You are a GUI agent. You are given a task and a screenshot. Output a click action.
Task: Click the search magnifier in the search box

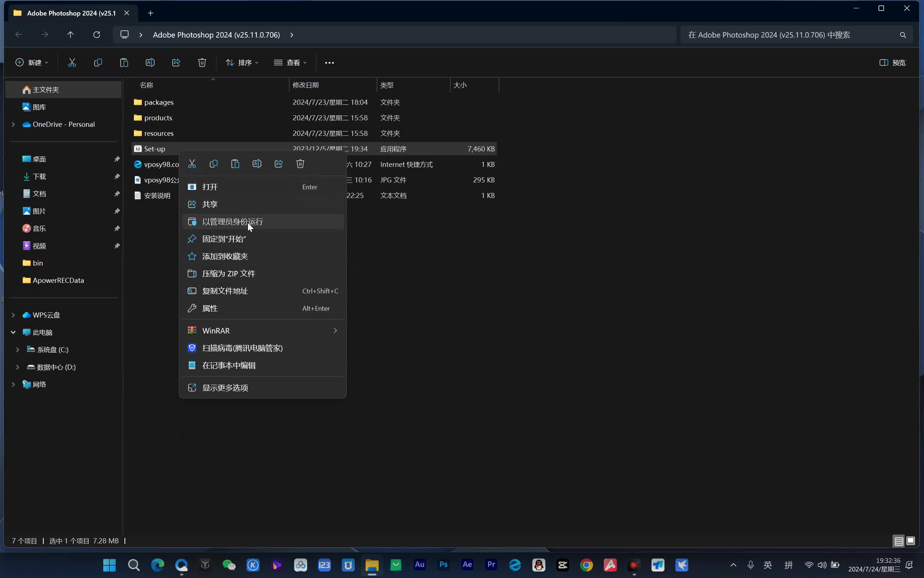coord(903,35)
